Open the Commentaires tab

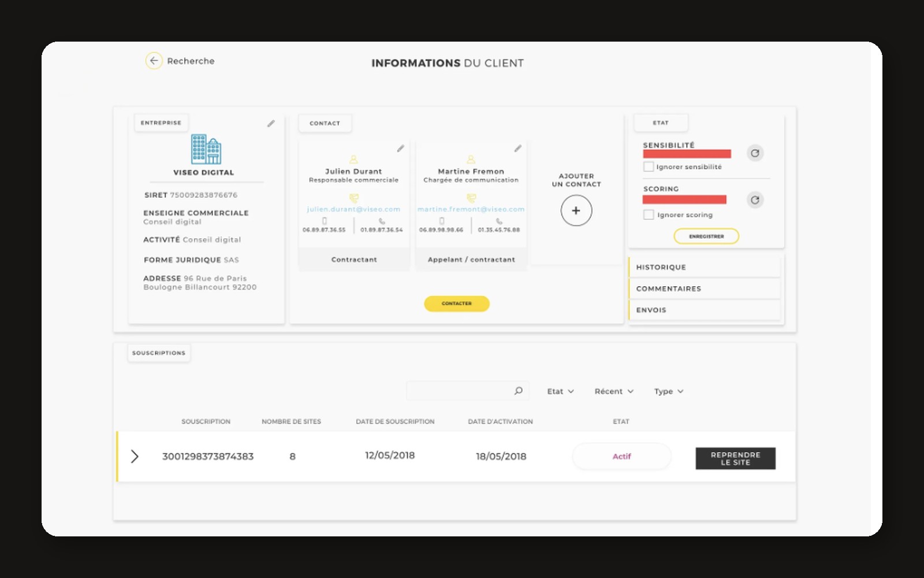[x=704, y=288]
